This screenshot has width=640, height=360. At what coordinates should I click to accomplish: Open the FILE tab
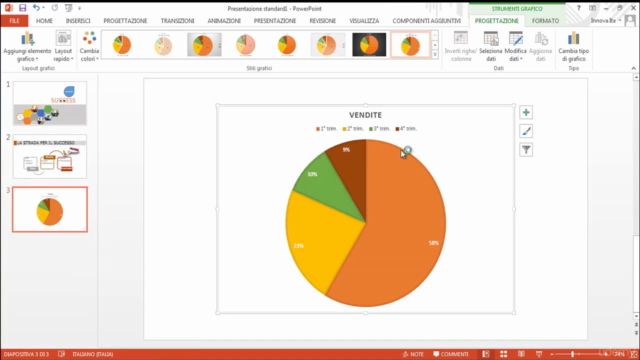click(14, 20)
